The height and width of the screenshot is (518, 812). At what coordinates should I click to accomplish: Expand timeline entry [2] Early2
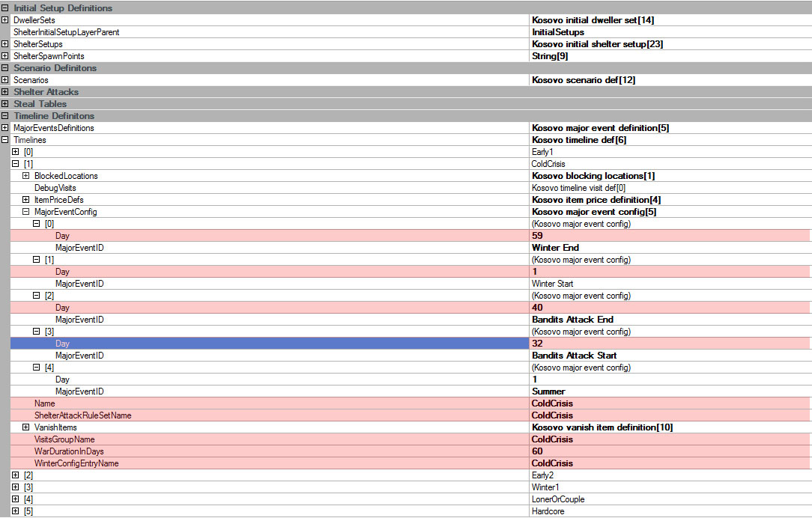15,475
